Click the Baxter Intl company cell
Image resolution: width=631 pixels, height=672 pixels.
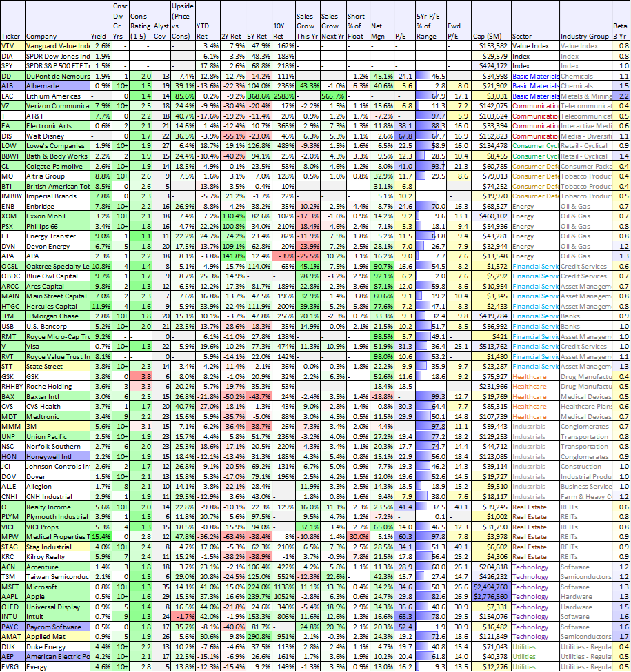tap(57, 396)
